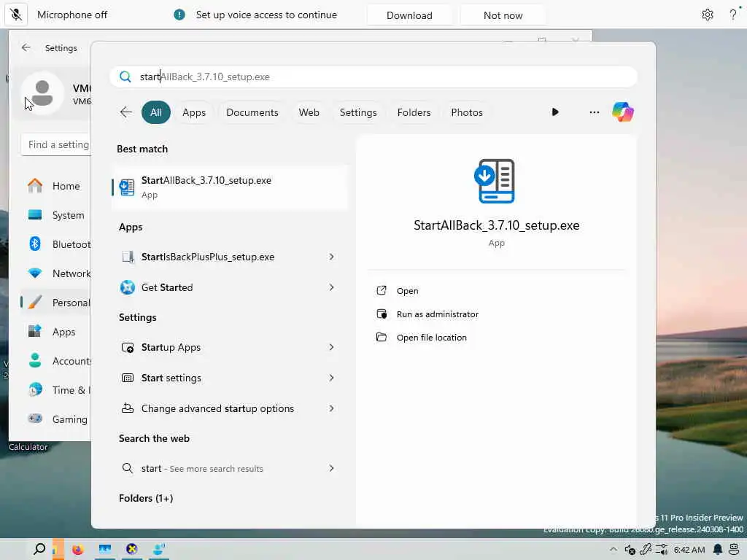This screenshot has height=560, width=747.
Task: Click user avatar in Settings window
Action: tap(42, 93)
